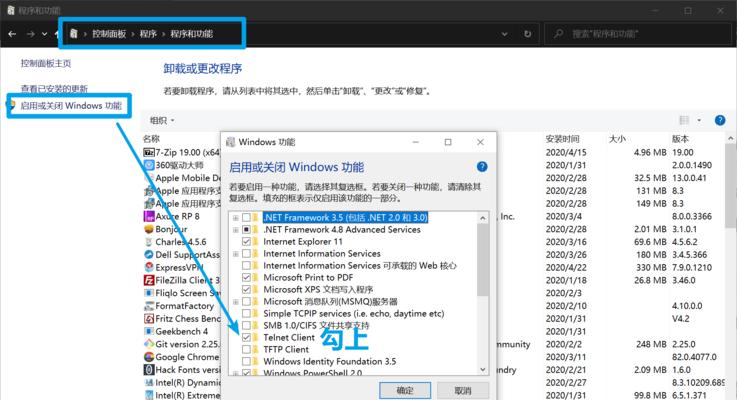Enable Internet Information Services checkbox
737x400 pixels.
coord(246,253)
